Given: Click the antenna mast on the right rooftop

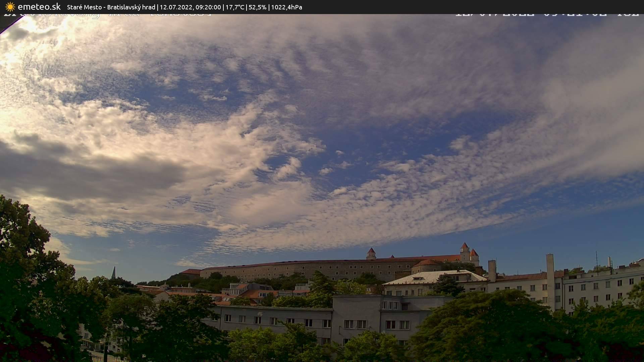Looking at the screenshot, I should tap(597, 259).
